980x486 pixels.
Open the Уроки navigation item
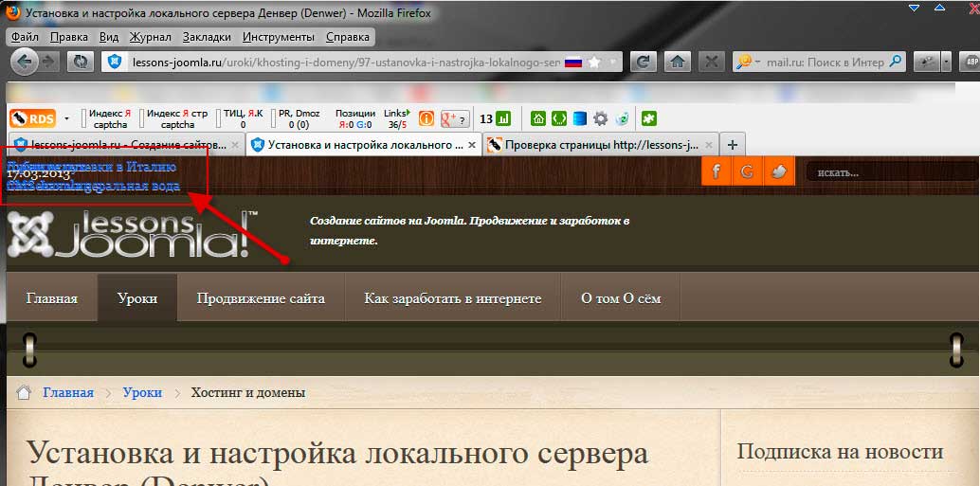[137, 298]
